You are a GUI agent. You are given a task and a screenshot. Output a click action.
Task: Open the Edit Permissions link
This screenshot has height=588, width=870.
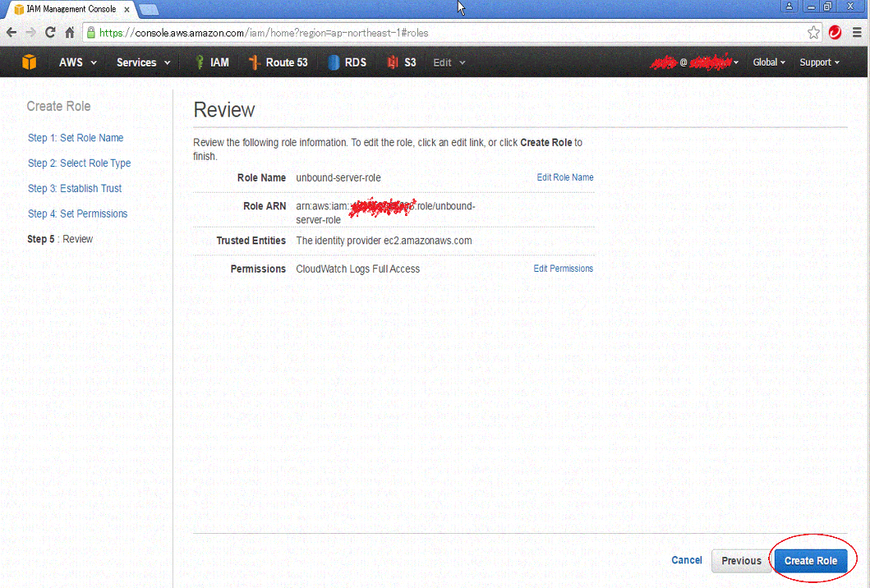point(563,268)
